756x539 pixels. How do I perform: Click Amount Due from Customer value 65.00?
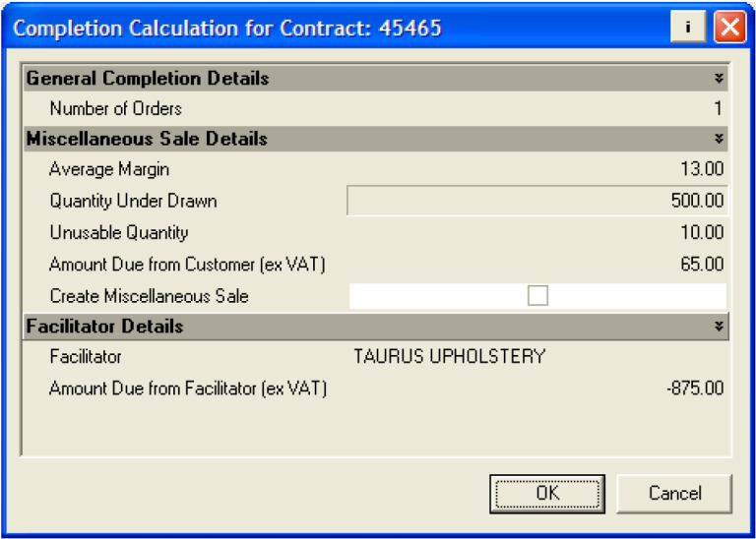tap(701, 265)
